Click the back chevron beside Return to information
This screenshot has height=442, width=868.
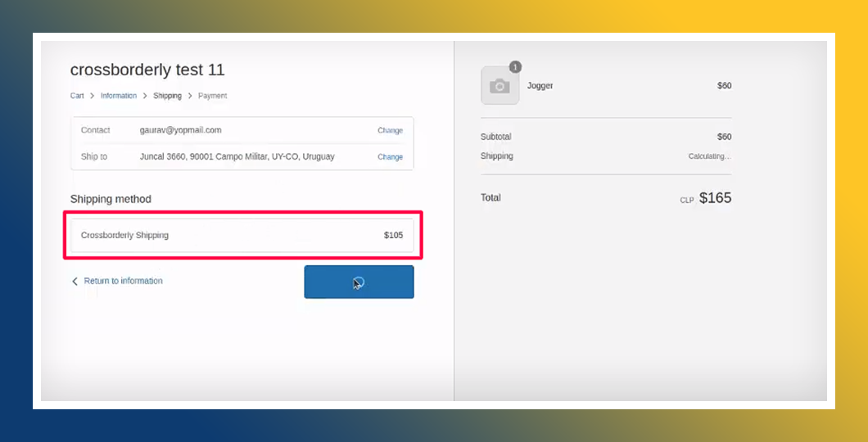click(x=75, y=282)
